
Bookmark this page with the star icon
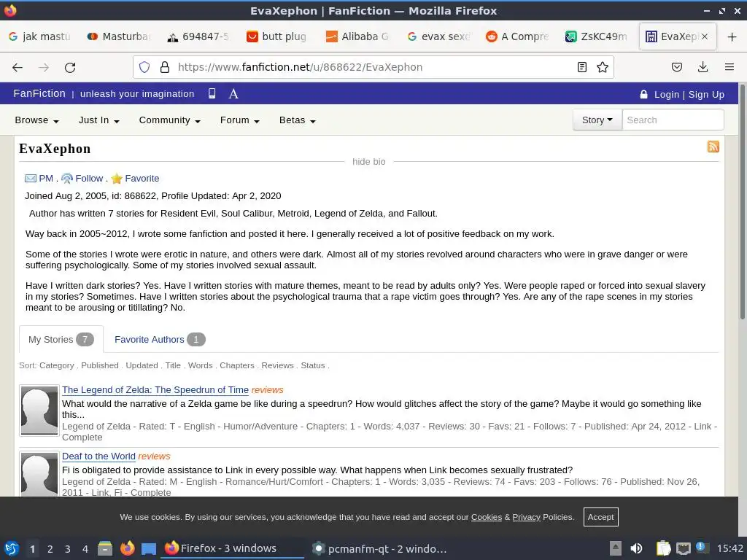602,67
